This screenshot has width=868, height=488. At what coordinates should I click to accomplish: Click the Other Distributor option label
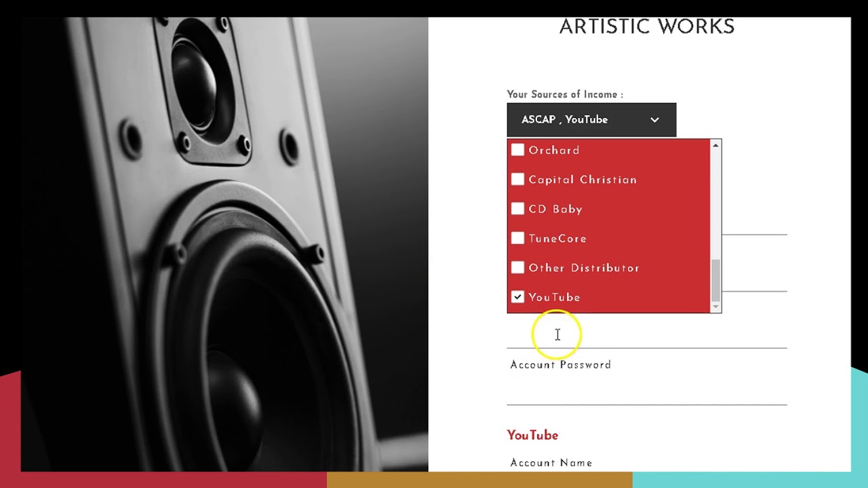(x=584, y=268)
